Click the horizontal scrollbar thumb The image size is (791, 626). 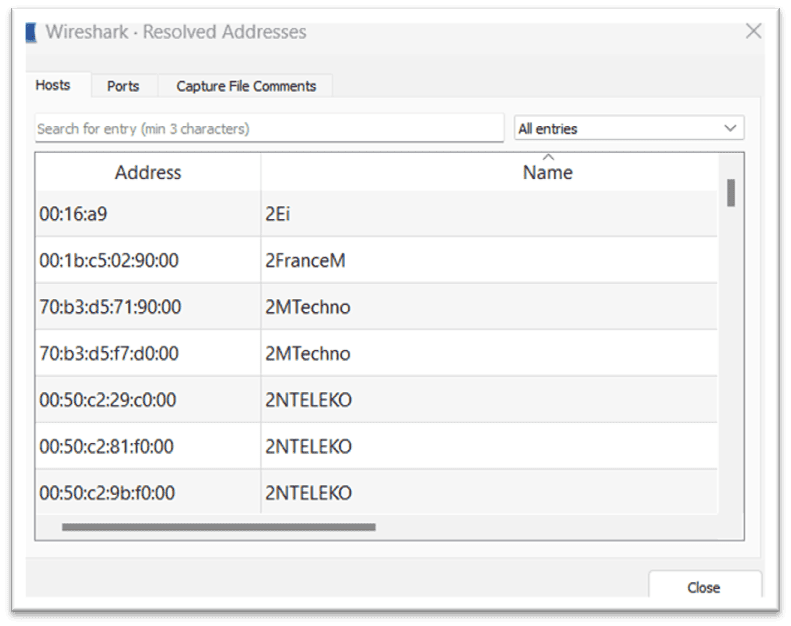tap(218, 527)
